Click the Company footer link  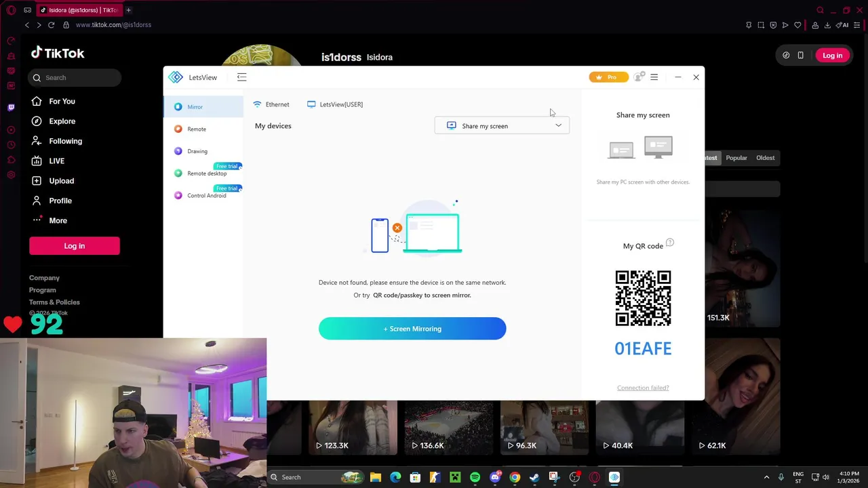(x=44, y=278)
